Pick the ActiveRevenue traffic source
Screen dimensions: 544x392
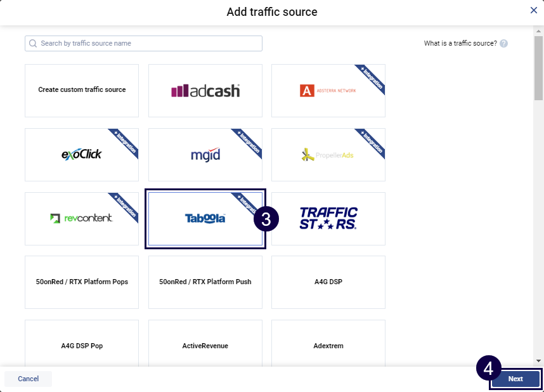click(205, 346)
